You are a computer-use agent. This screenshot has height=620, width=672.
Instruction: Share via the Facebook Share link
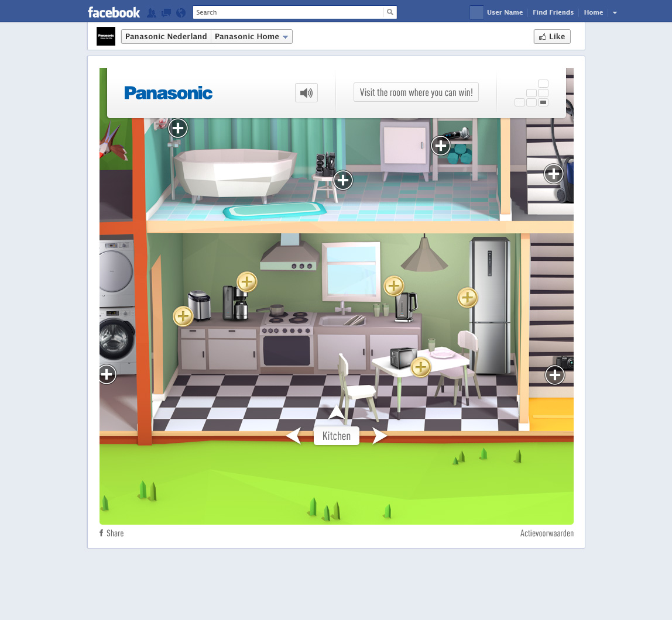tap(111, 533)
